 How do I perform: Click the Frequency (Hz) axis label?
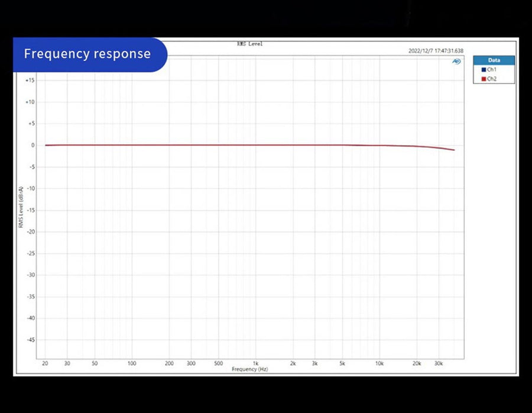pos(249,369)
